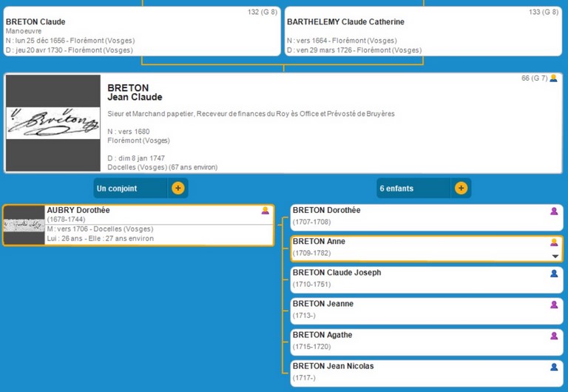Viewport: 568px width, 392px height.
Task: Click the plus icon beside 6 enfants
Action: tap(461, 189)
